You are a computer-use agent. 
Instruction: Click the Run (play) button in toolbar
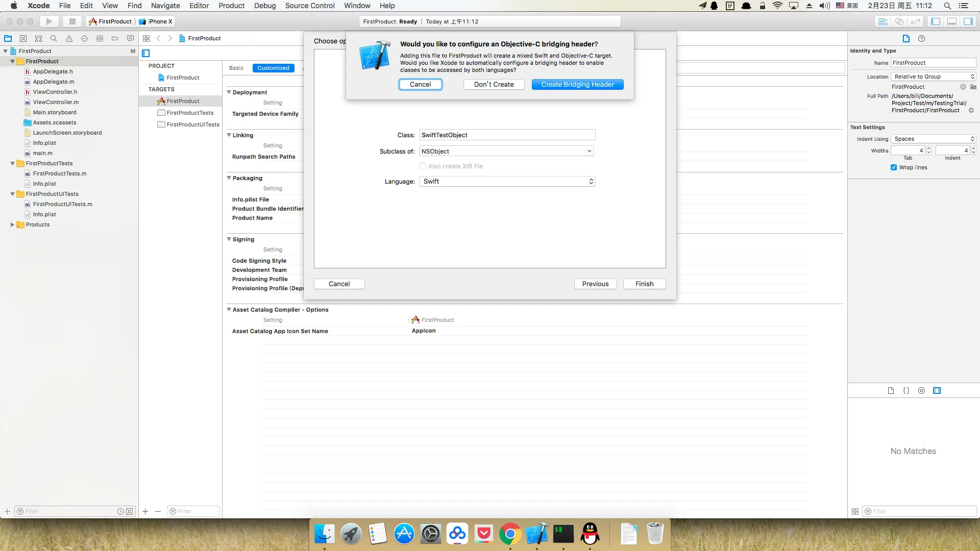click(49, 21)
